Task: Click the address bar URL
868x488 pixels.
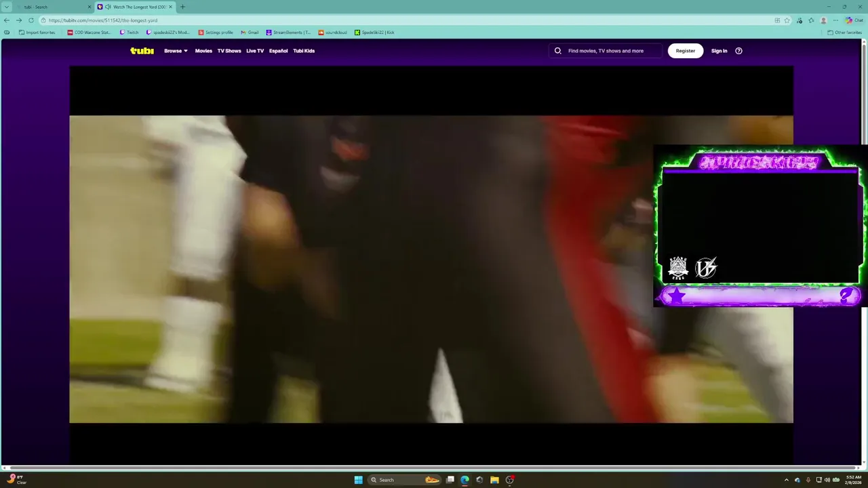Action: 103,20
